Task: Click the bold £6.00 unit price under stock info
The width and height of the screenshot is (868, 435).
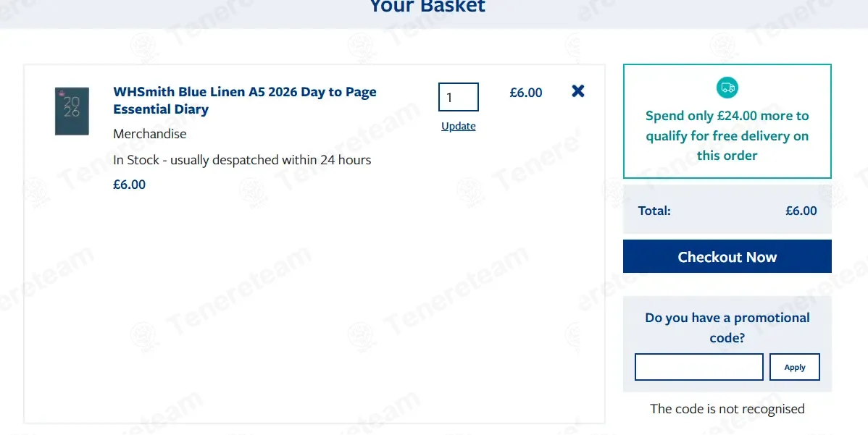Action: tap(130, 185)
